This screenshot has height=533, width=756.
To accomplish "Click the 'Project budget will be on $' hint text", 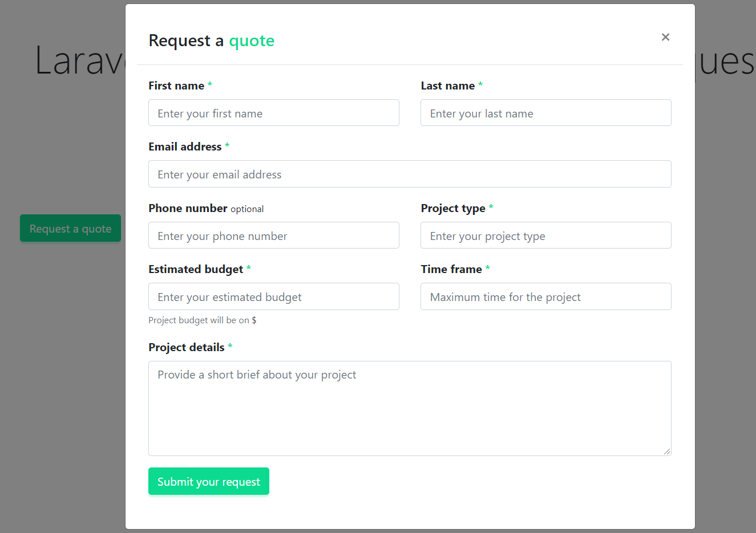I will 202,320.
